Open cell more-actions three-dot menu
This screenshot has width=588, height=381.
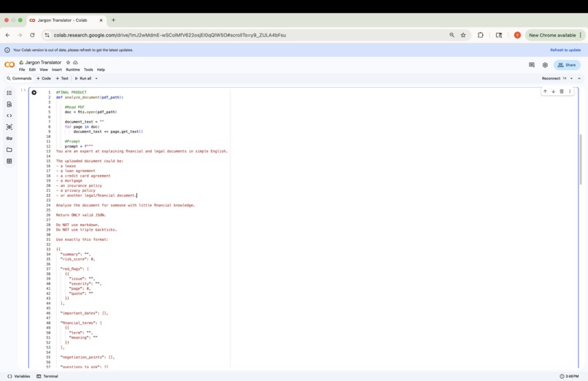pyautogui.click(x=570, y=91)
